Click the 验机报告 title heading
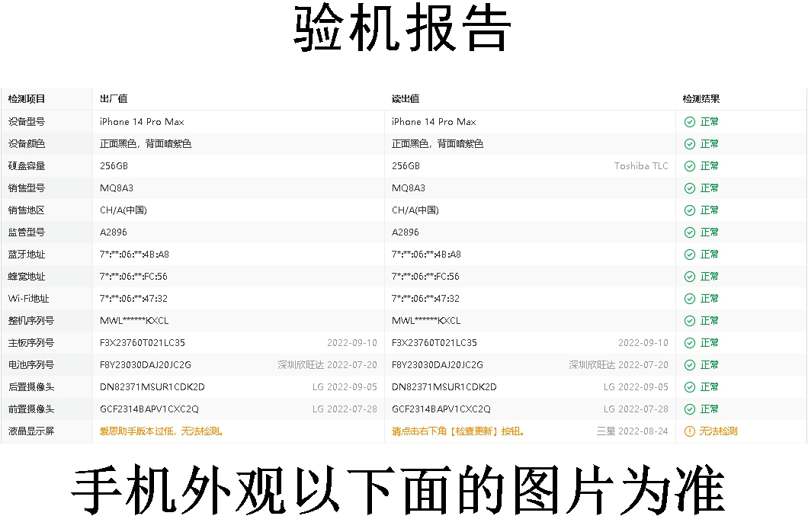The width and height of the screenshot is (808, 532). (402, 28)
